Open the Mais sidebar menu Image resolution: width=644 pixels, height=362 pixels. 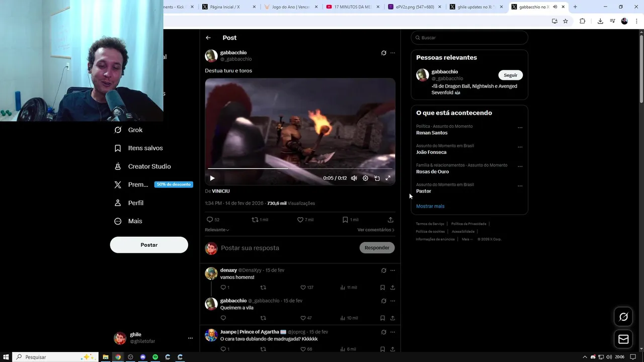coord(128,221)
